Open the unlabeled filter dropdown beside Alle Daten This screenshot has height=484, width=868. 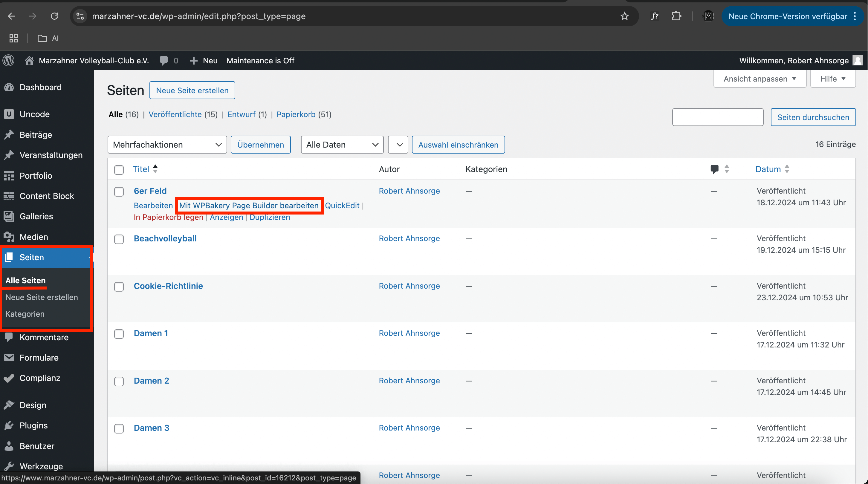[x=398, y=145]
